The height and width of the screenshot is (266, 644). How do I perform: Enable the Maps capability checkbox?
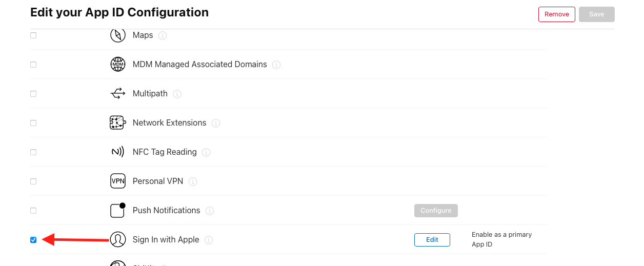pyautogui.click(x=33, y=35)
